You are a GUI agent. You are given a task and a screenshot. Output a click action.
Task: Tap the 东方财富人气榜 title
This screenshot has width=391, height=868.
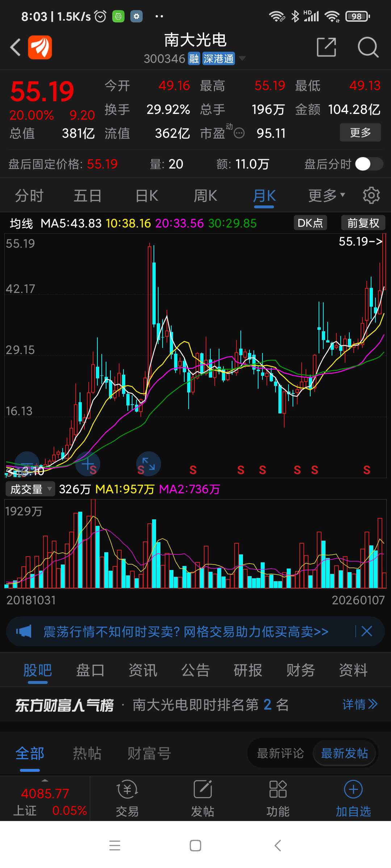coord(64,705)
